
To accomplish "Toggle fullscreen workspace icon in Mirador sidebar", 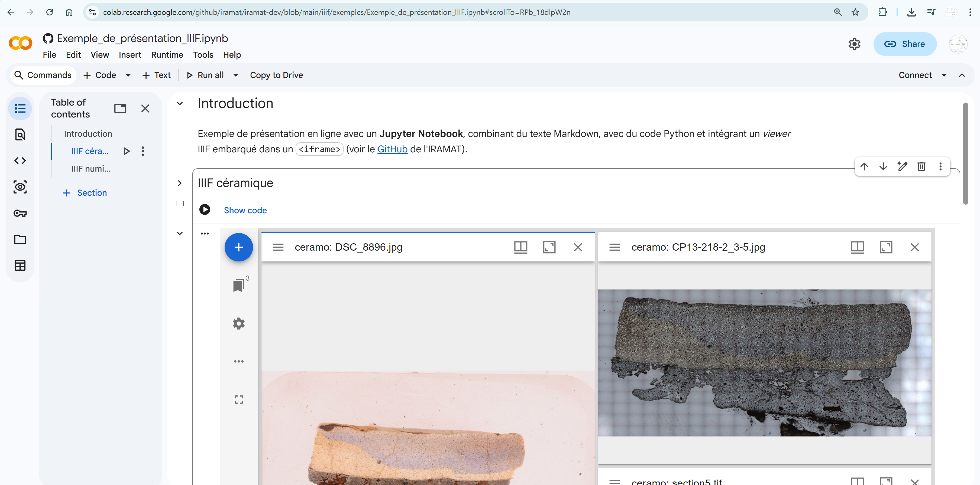I will point(238,399).
